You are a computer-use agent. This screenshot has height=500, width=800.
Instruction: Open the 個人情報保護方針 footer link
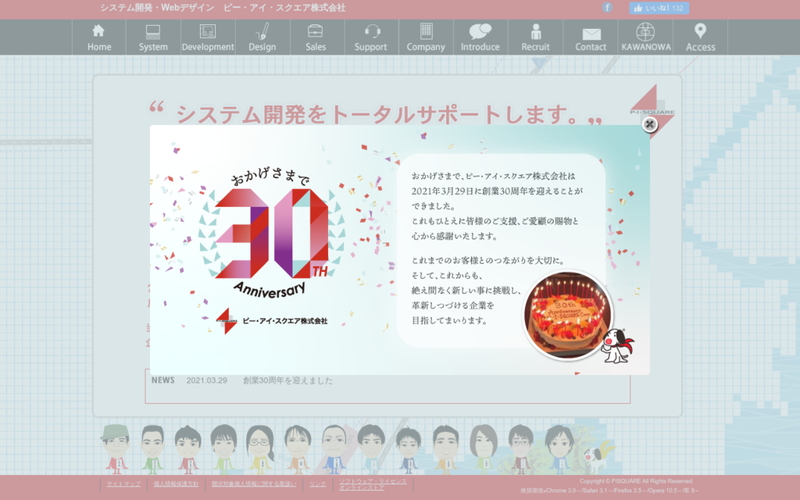point(176,484)
